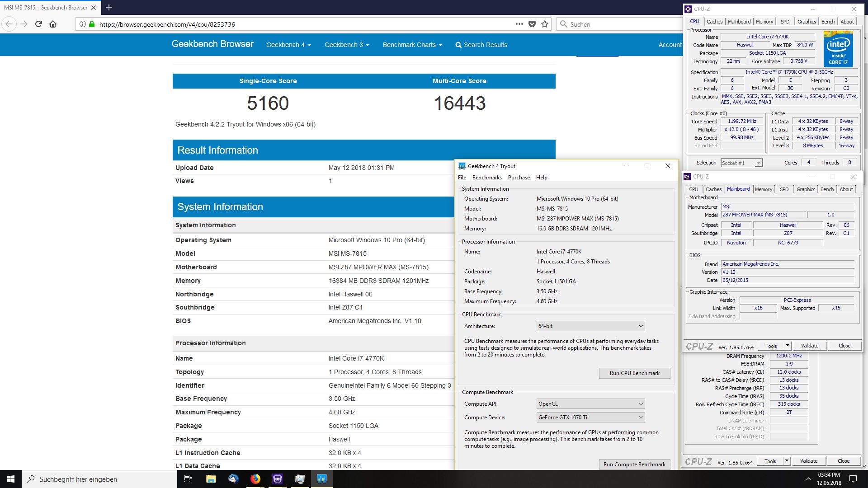Expand the Benchmark Charts menu
868x488 pixels.
click(x=412, y=45)
